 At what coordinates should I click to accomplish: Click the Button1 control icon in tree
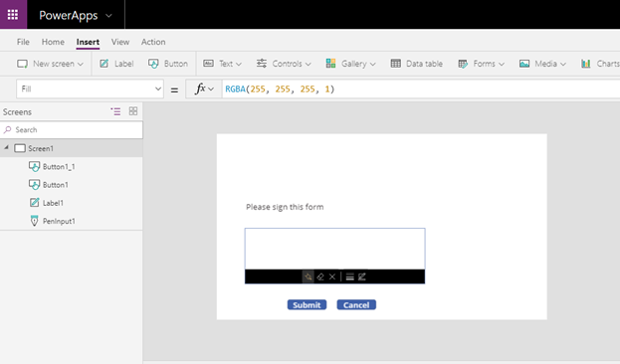click(x=35, y=185)
